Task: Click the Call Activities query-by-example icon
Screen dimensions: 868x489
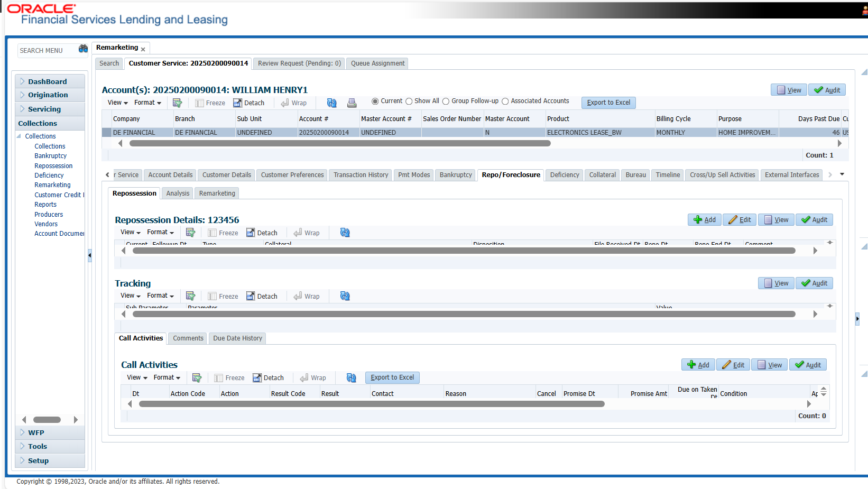Action: (x=197, y=377)
